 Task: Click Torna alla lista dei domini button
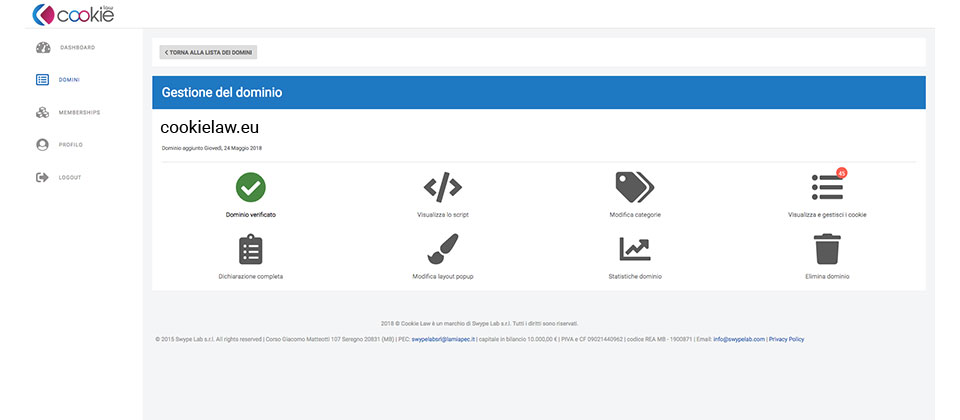coord(208,53)
